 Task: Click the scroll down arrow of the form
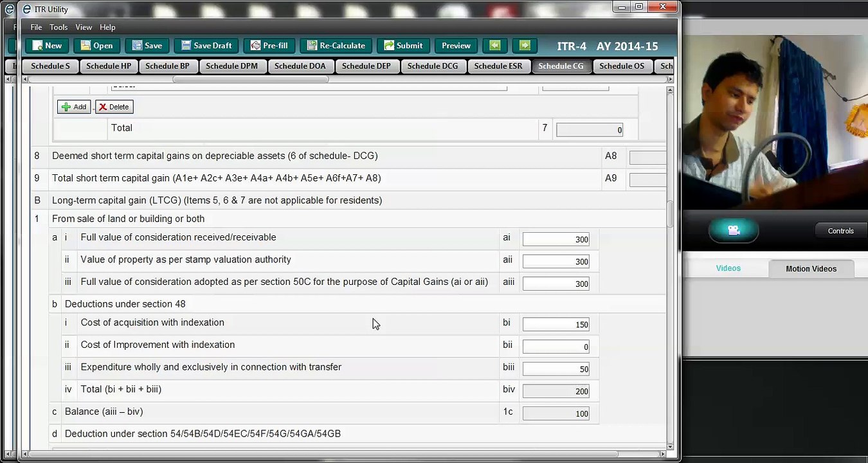(x=670, y=446)
